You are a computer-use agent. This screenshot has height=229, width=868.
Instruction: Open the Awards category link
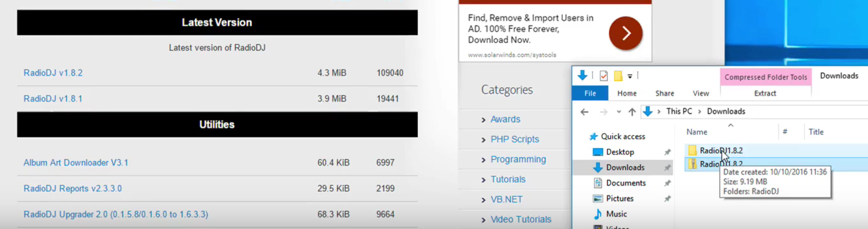point(505,119)
